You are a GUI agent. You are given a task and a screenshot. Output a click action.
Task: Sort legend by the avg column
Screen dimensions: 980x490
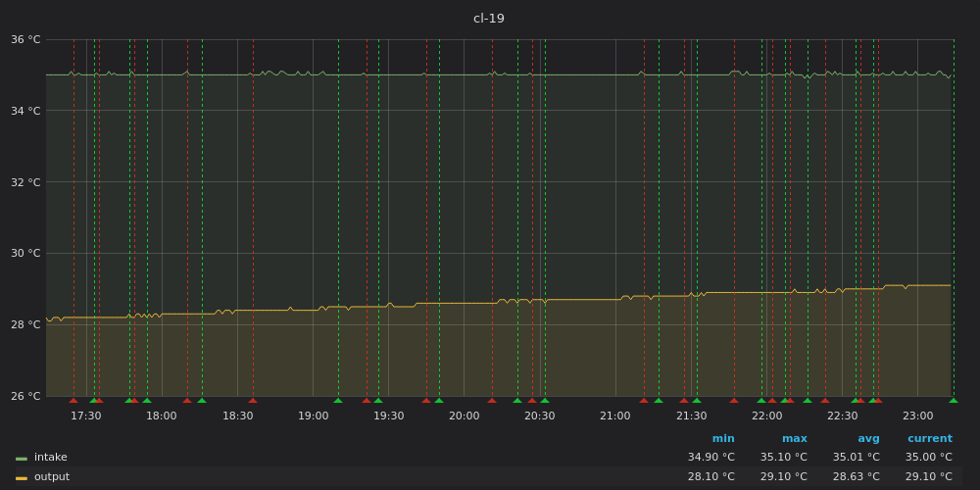[868, 439]
